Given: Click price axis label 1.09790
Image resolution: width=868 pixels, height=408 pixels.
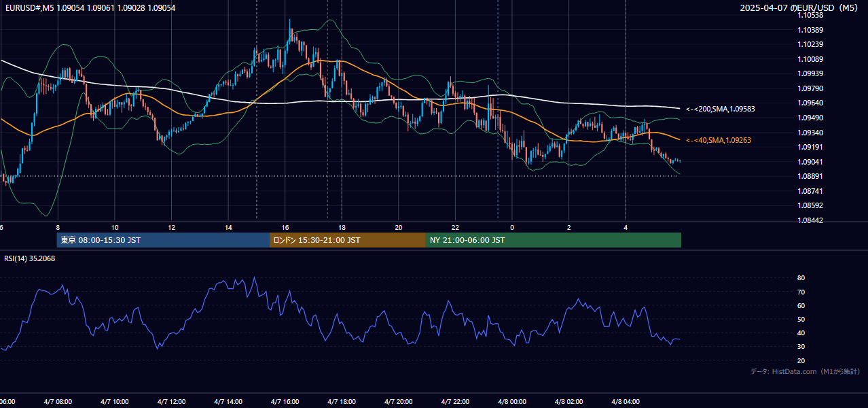Looking at the screenshot, I should point(810,88).
